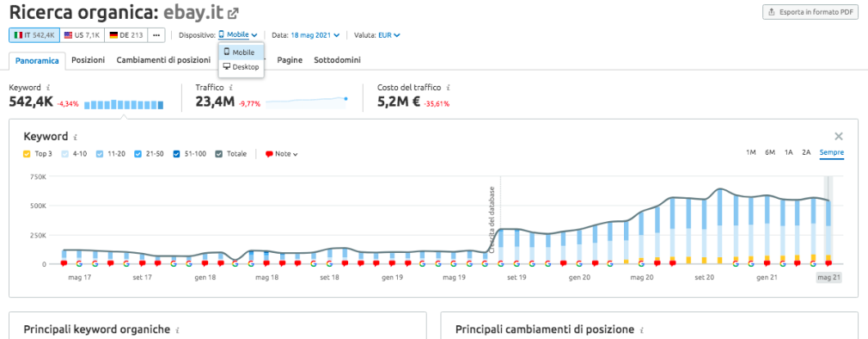
Task: Click the Crescita del database vertical marker
Action: coord(492,220)
